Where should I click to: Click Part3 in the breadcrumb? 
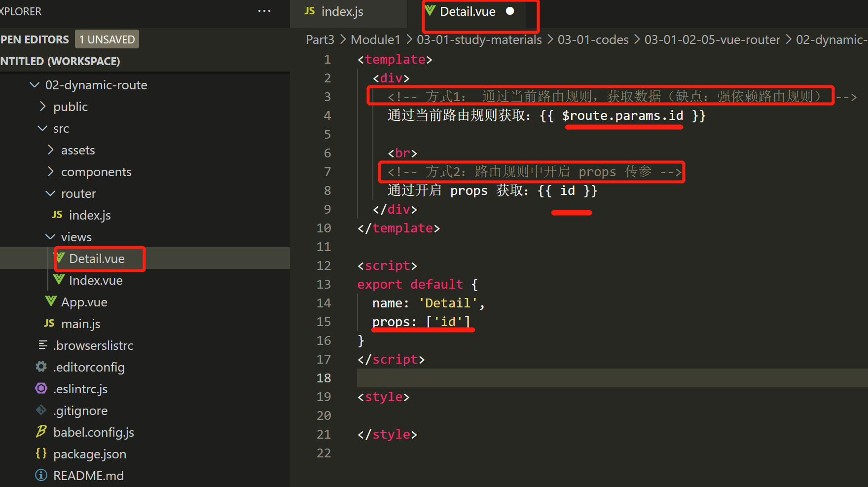[320, 39]
